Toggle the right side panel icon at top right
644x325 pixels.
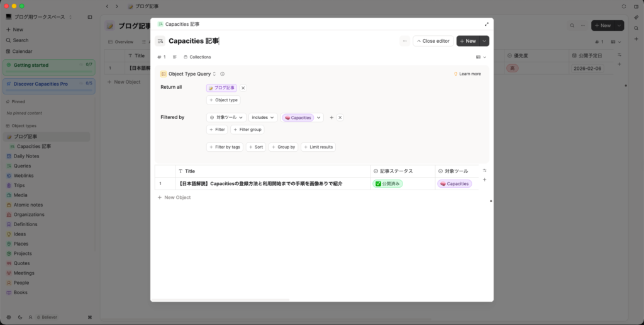click(636, 6)
